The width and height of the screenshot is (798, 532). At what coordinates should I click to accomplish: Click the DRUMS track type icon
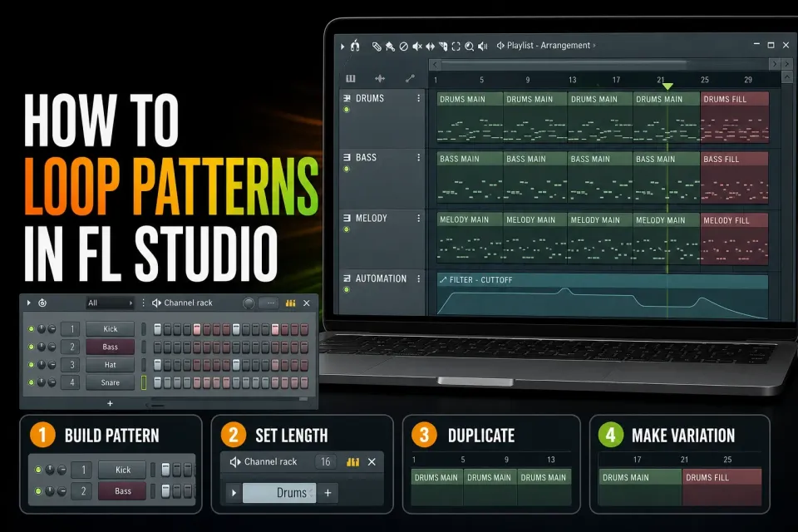coord(347,98)
